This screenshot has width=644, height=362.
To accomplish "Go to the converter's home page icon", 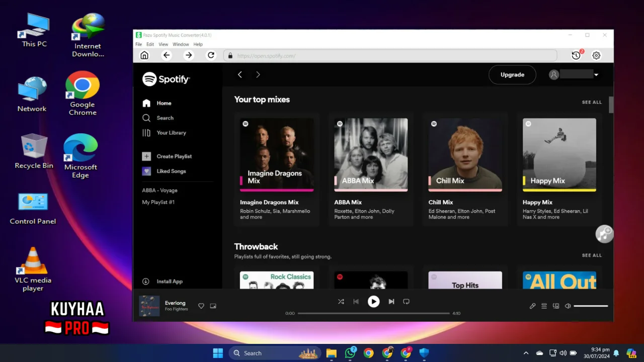I will [144, 55].
